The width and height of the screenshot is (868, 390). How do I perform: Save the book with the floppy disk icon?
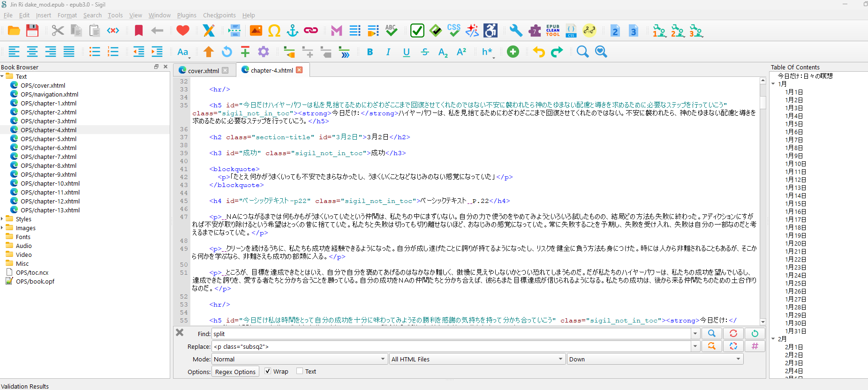(x=32, y=31)
